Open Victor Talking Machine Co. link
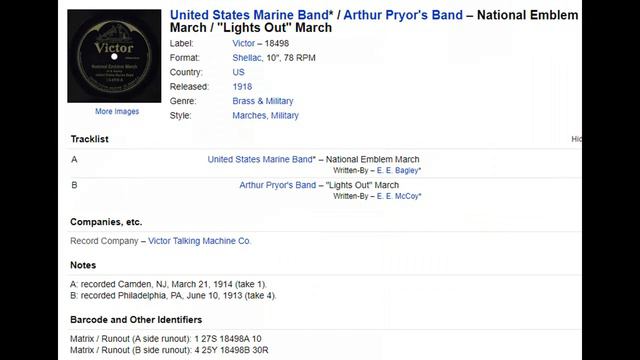640x360 pixels. (x=199, y=241)
